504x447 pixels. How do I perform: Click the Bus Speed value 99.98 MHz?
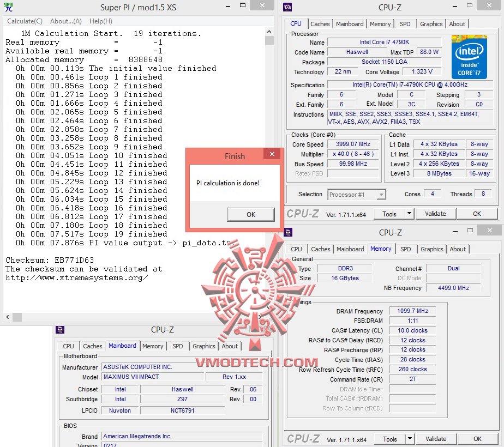click(353, 164)
